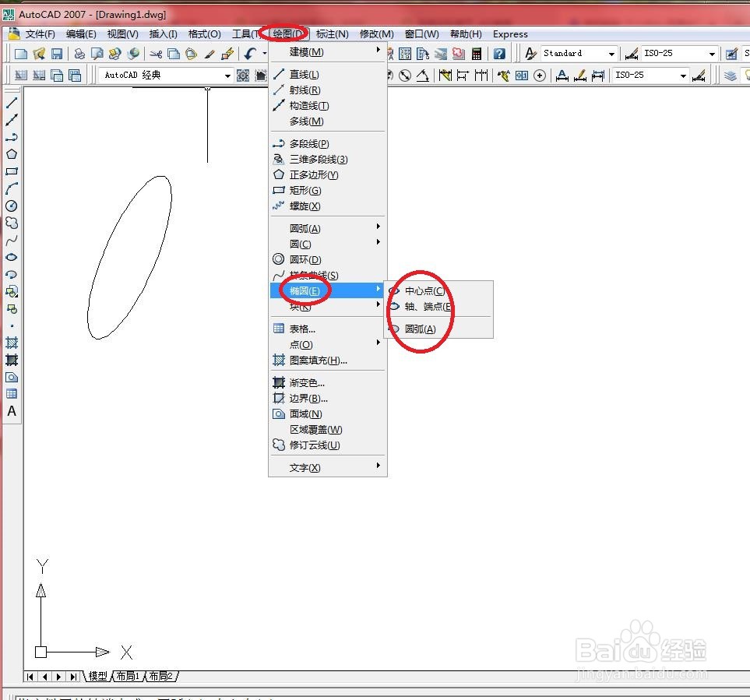The height and width of the screenshot is (700, 750).
Task: Click the Open file icon
Action: pyautogui.click(x=39, y=54)
